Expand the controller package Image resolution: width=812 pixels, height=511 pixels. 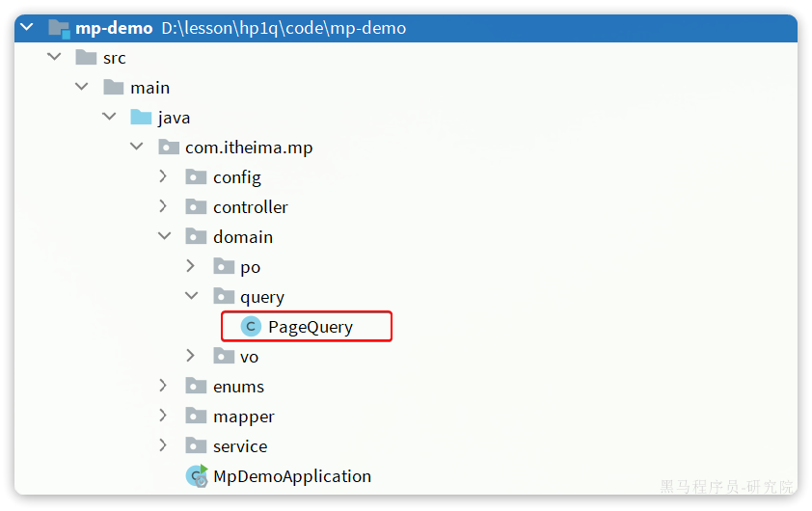coord(163,206)
